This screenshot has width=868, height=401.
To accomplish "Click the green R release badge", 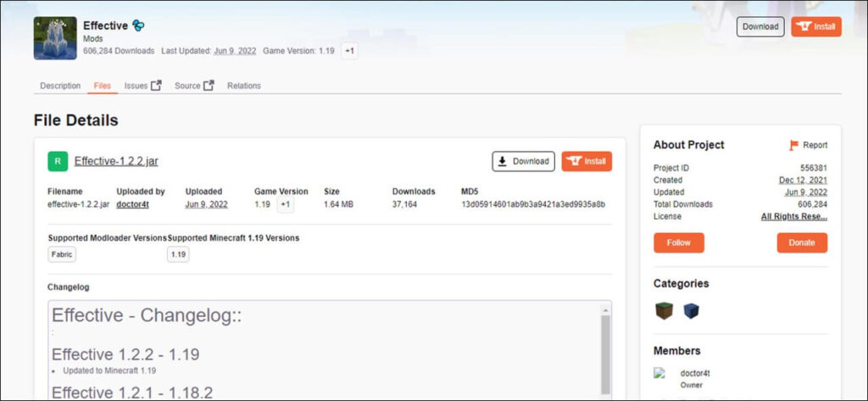I will (x=58, y=161).
